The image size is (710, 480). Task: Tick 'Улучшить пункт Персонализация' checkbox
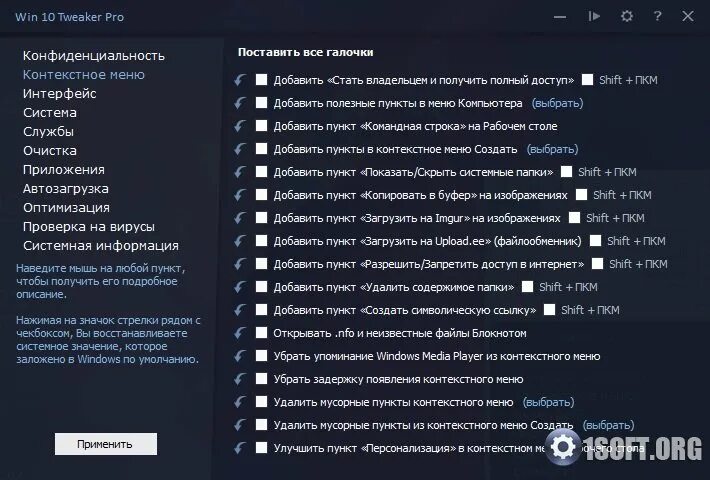coord(261,448)
